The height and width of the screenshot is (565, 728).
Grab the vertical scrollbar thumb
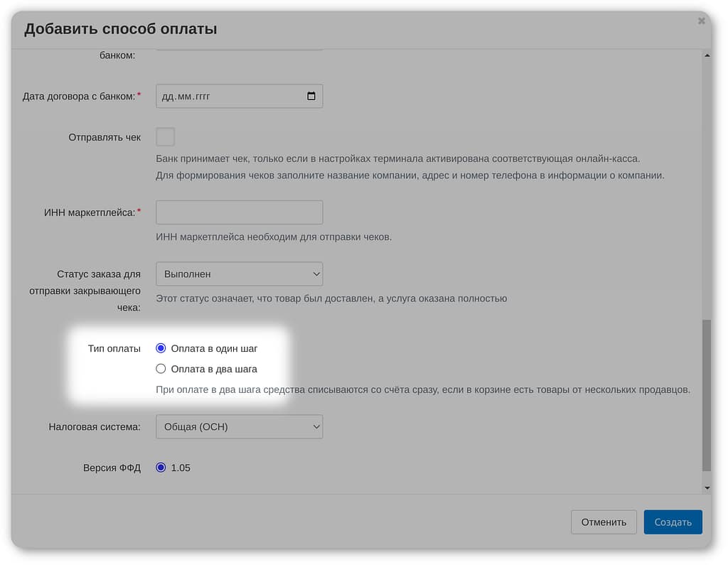click(706, 394)
